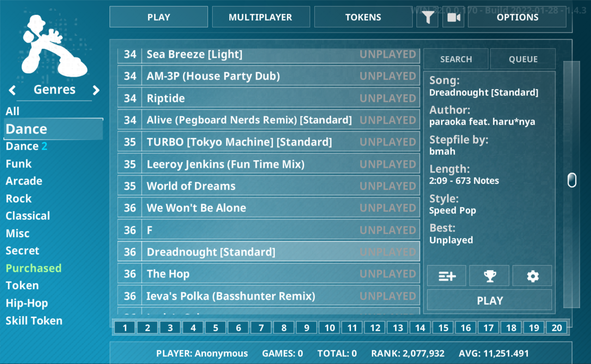Viewport: 591px width, 364px height.
Task: Go to previous category with left arrow
Action: [x=13, y=90]
